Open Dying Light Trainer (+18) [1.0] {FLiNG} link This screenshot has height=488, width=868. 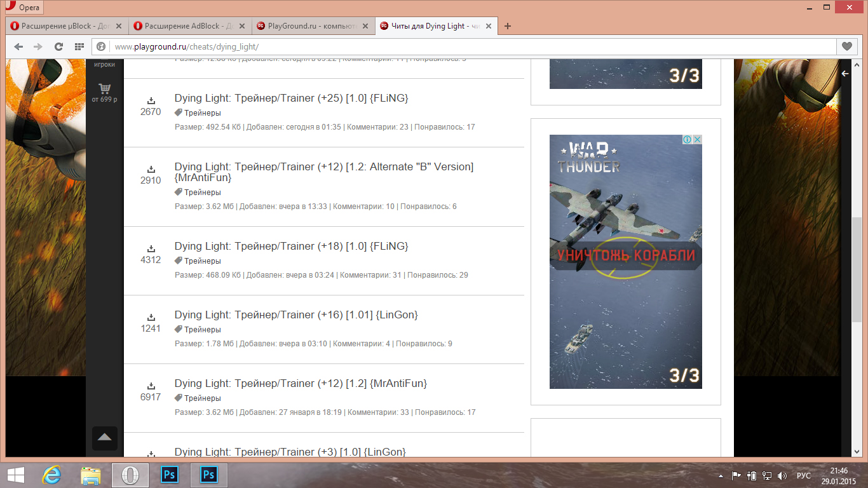[292, 246]
